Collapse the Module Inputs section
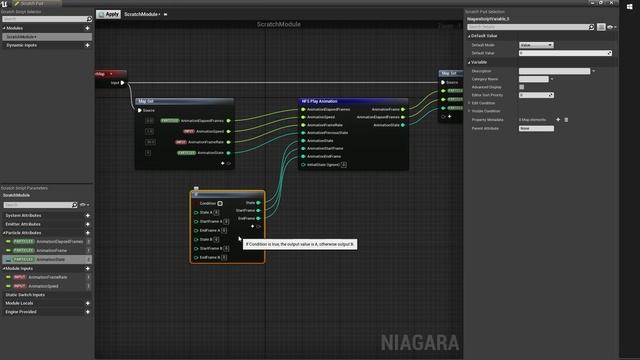 4,269
